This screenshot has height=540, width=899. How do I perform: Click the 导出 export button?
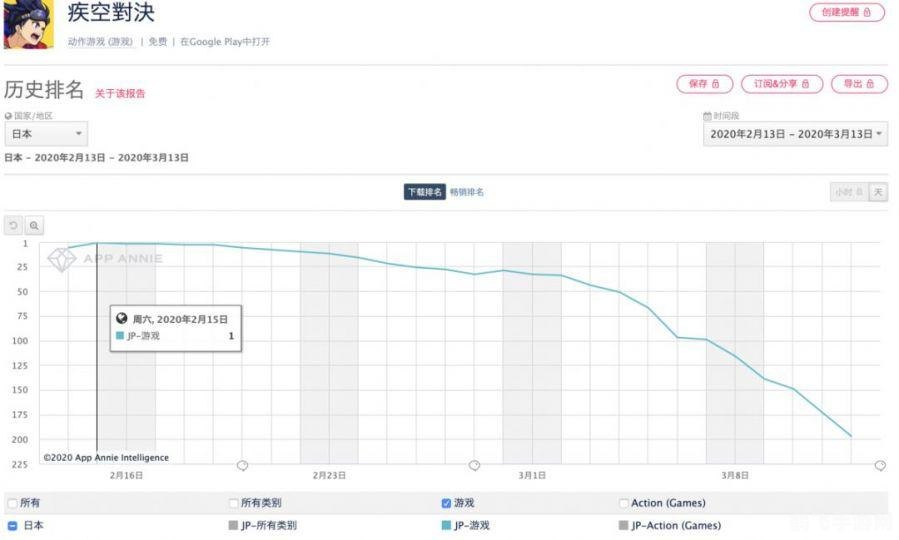pyautogui.click(x=858, y=84)
